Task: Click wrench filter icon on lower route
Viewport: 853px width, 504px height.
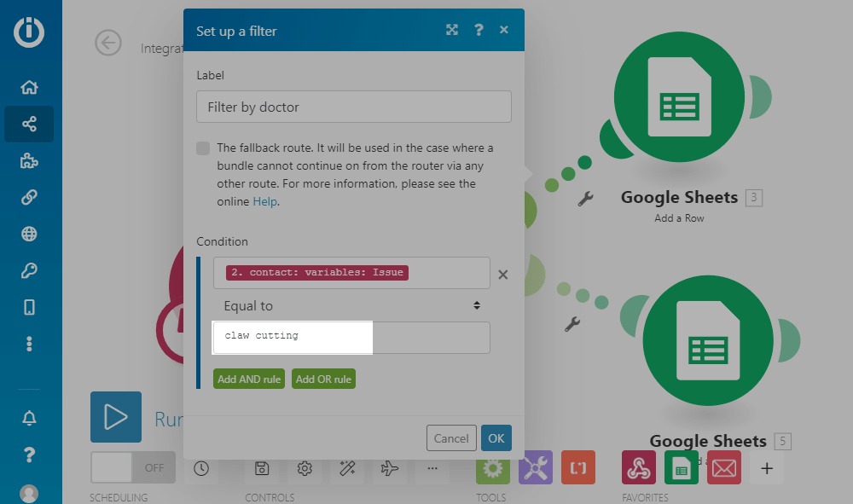Action: (572, 324)
